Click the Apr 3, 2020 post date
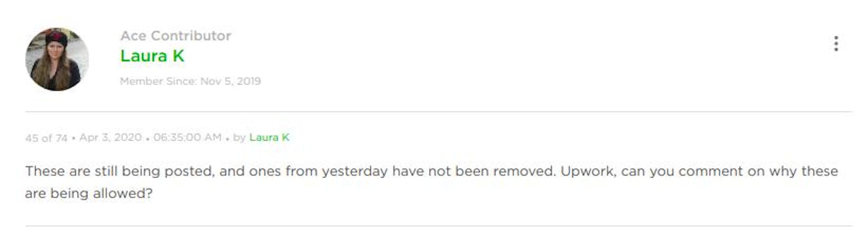 coord(110,137)
